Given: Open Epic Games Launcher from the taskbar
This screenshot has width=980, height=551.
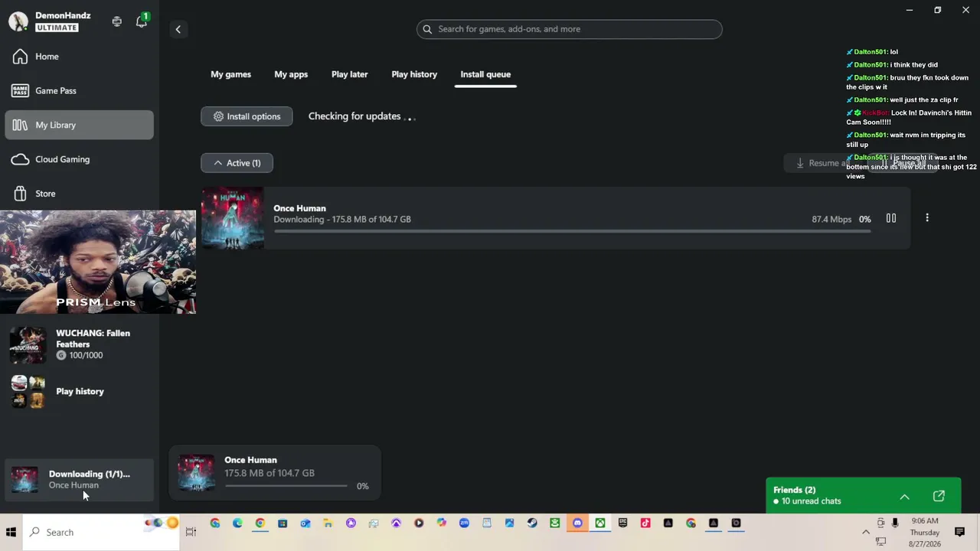Looking at the screenshot, I should [x=622, y=523].
